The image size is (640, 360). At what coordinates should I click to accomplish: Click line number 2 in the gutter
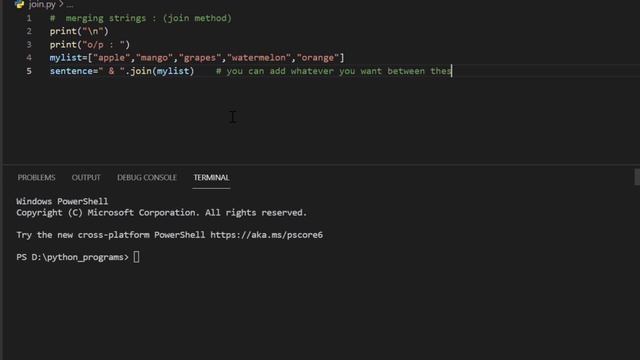[29, 31]
